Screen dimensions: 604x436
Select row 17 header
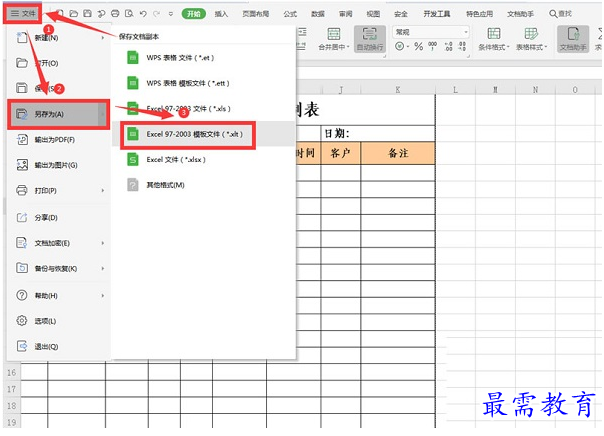click(12, 389)
